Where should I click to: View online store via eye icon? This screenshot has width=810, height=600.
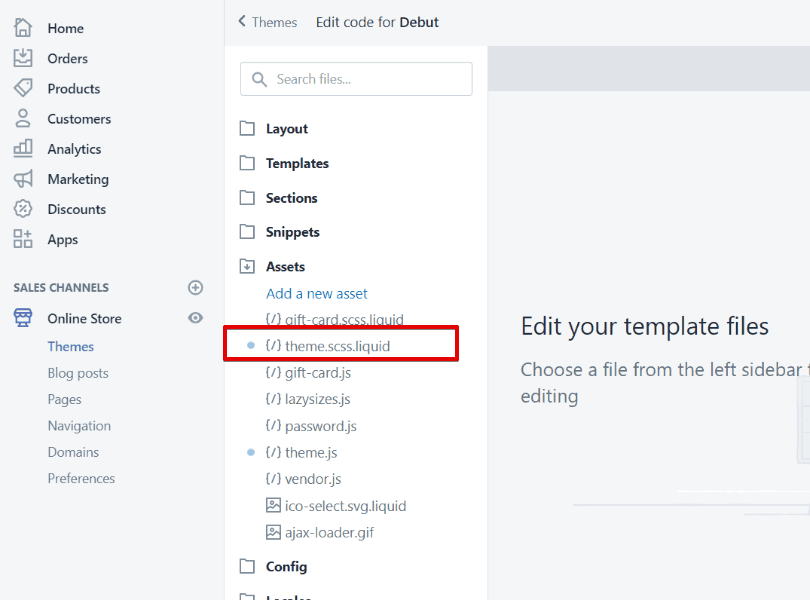click(195, 318)
